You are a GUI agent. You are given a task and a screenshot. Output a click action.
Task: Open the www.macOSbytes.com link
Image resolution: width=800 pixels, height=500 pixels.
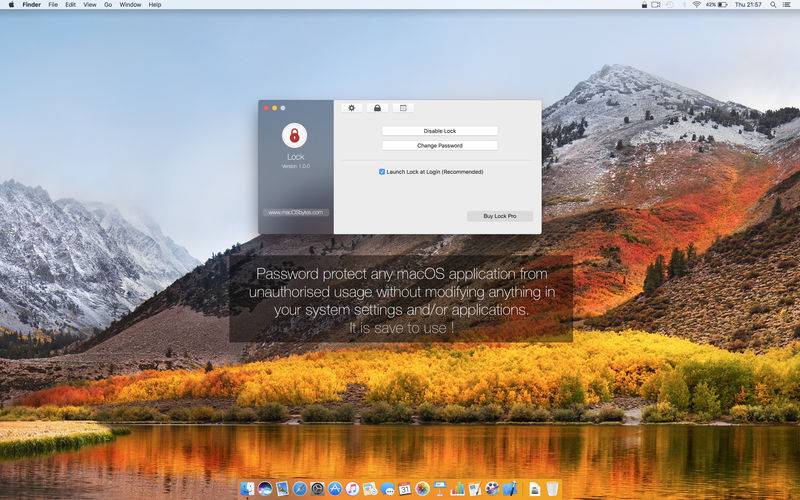295,212
